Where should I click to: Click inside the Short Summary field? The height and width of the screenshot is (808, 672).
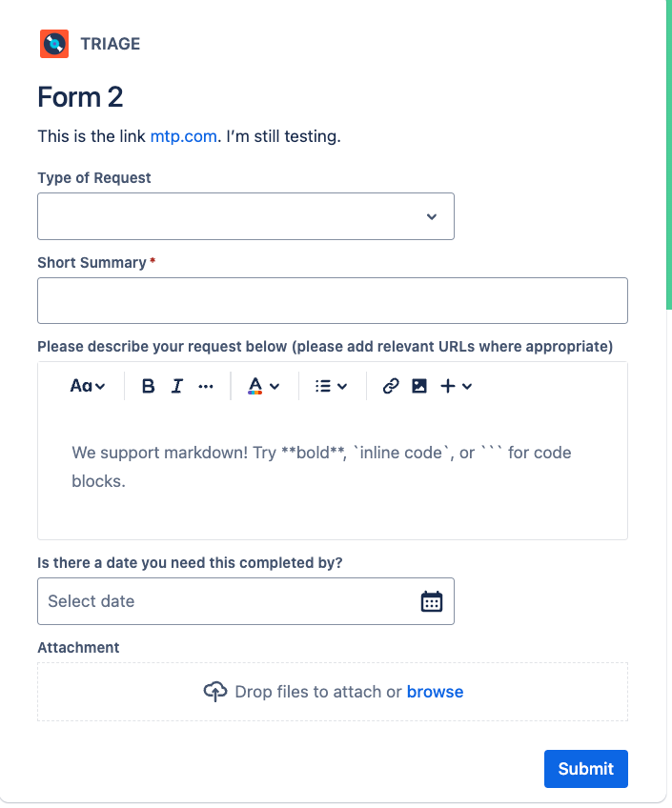click(332, 300)
